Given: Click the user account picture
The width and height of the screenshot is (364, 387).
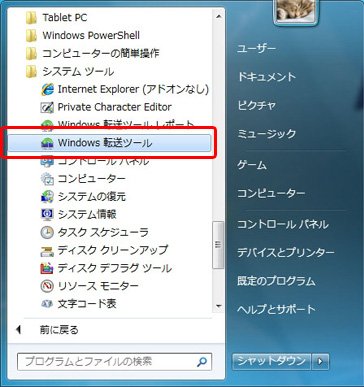Looking at the screenshot, I should click(x=295, y=11).
